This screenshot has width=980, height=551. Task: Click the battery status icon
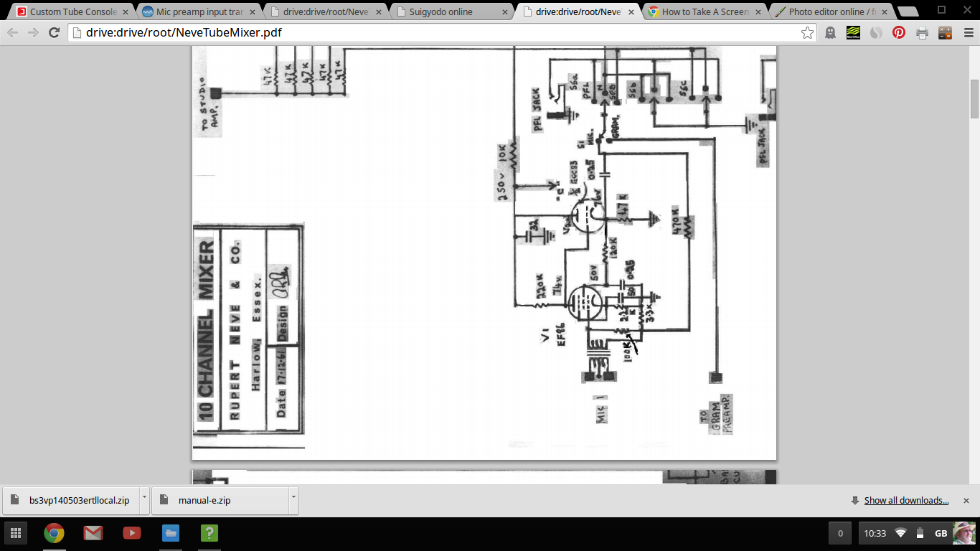click(920, 533)
